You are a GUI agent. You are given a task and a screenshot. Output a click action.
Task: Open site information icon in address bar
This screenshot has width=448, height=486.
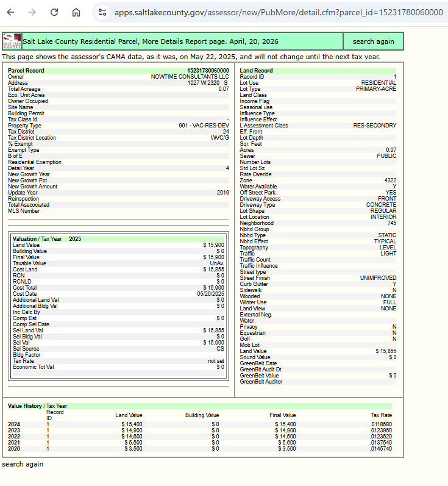102,12
